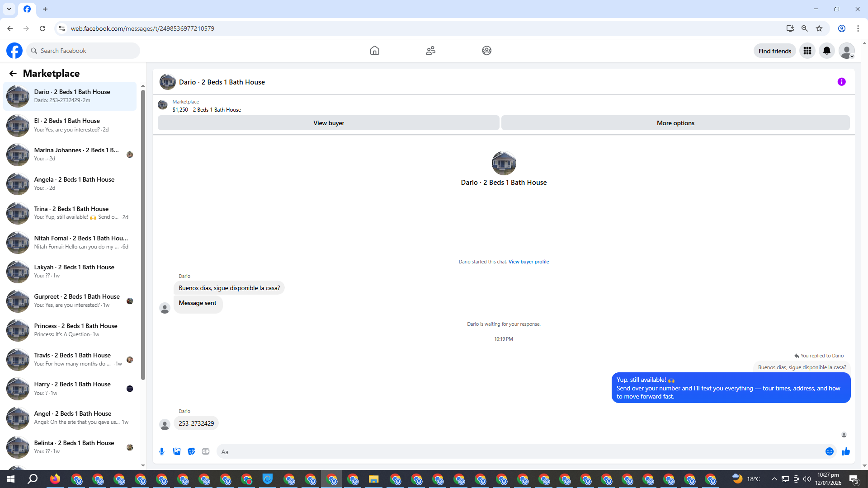Open the GIF picker

click(x=206, y=451)
